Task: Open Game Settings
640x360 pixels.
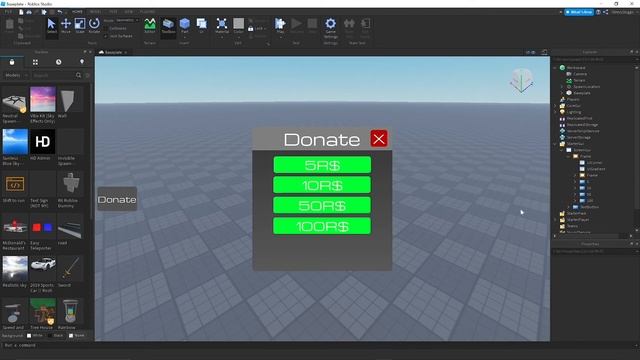Action: [331, 28]
